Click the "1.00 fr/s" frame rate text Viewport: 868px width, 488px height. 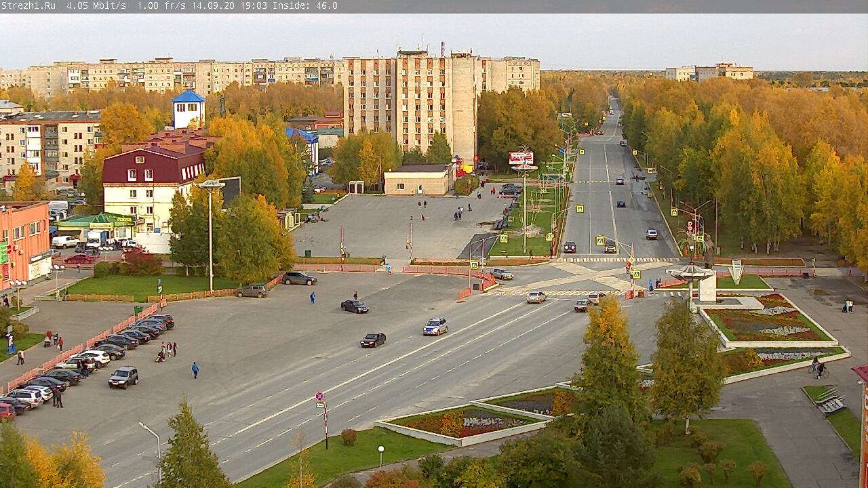(x=161, y=5)
